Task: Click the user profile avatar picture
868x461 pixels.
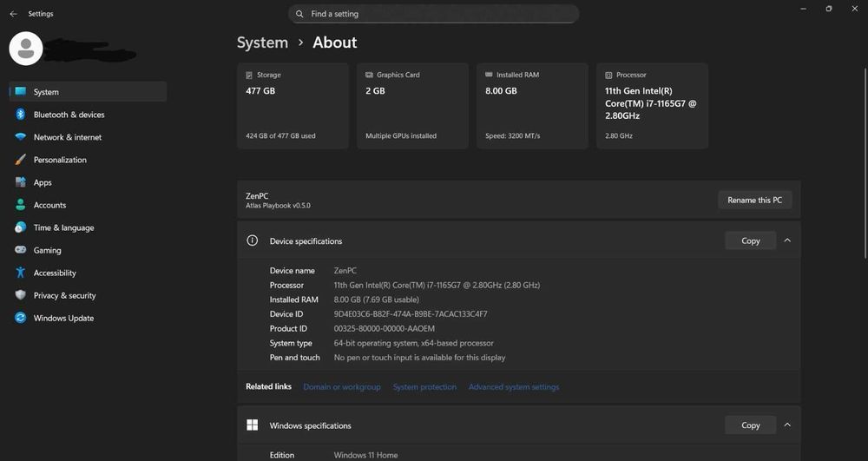Action: [26, 49]
